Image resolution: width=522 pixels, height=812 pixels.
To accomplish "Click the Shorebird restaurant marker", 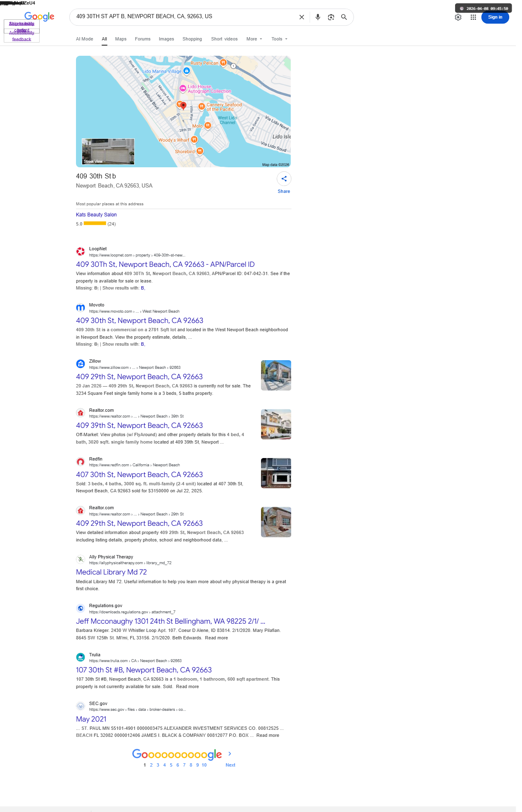I will (199, 151).
